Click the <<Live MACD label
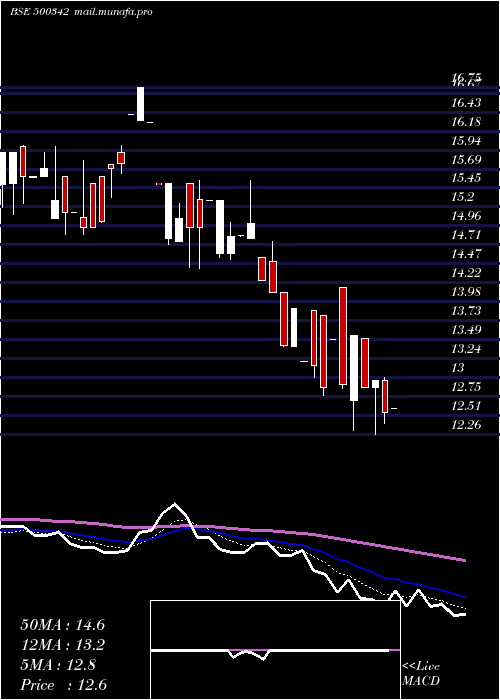The width and height of the screenshot is (500, 700). click(421, 674)
